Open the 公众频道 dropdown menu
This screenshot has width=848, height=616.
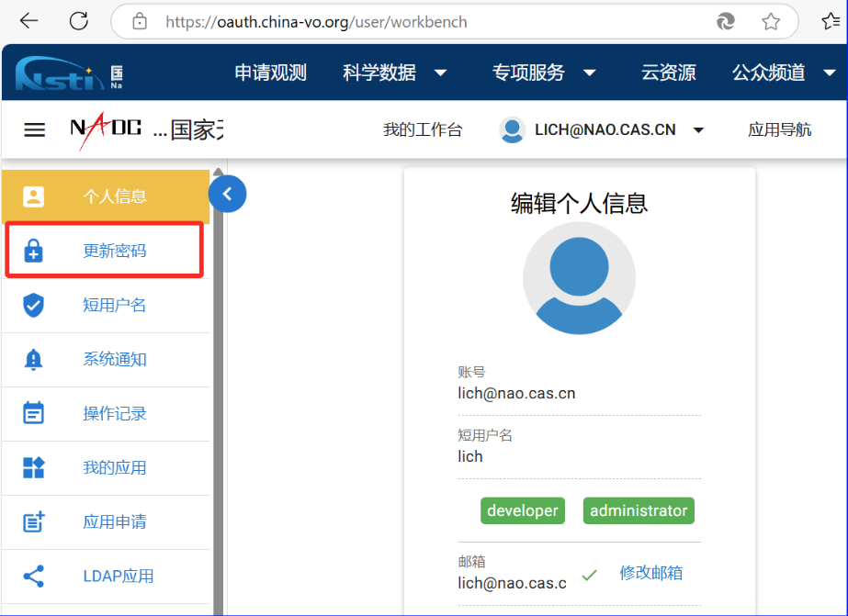point(782,73)
